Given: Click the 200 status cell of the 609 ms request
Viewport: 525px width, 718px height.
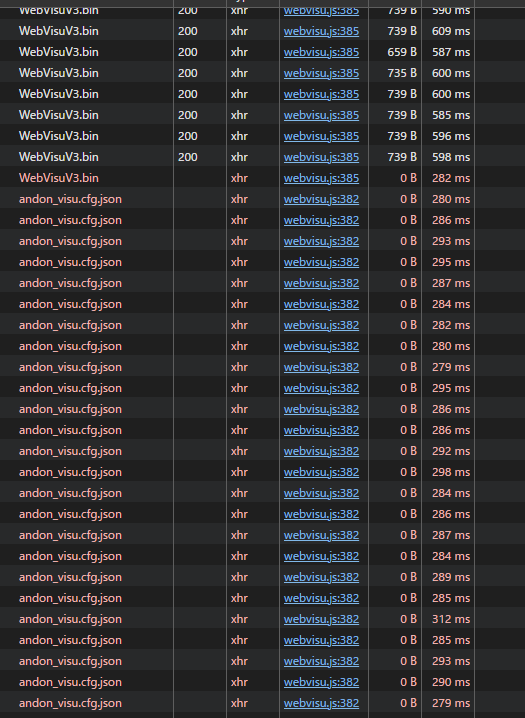Looking at the screenshot, I should pos(188,31).
